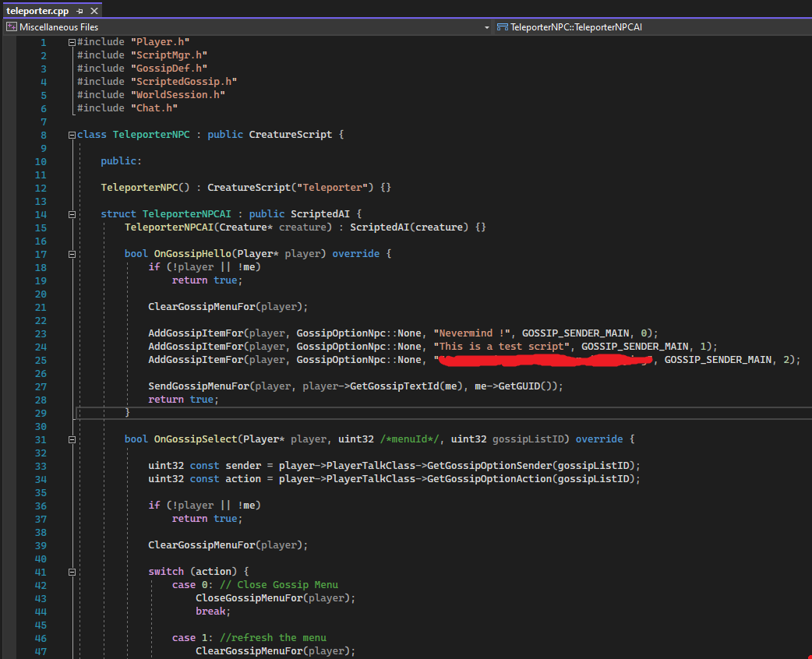Open the Miscellaneous Files dropdown arrow
Screen dimensions: 812x659
487,27
